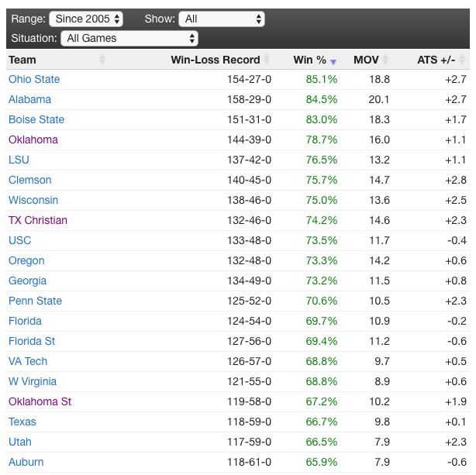The image size is (476, 475).
Task: Expand the Situation dropdown showing All Games
Action: point(129,38)
